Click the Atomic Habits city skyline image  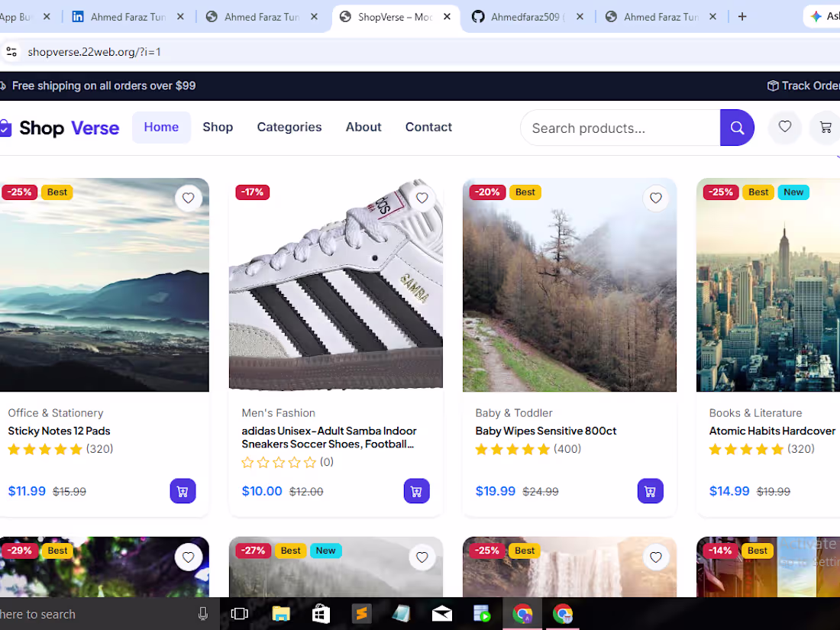(x=768, y=285)
